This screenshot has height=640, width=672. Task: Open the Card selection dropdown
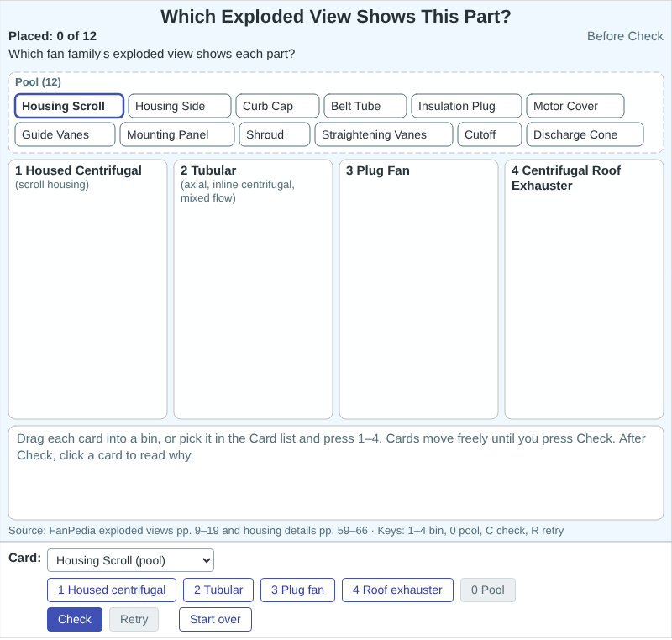click(131, 560)
